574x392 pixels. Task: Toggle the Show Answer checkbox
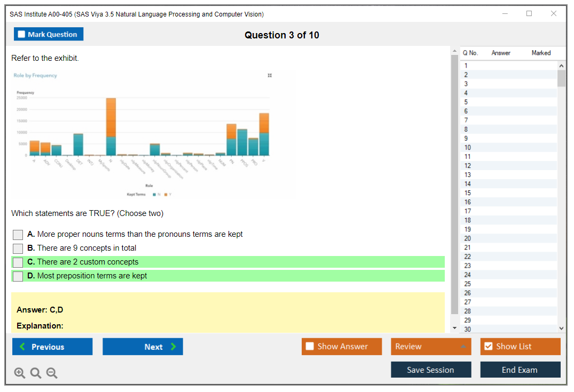click(310, 347)
